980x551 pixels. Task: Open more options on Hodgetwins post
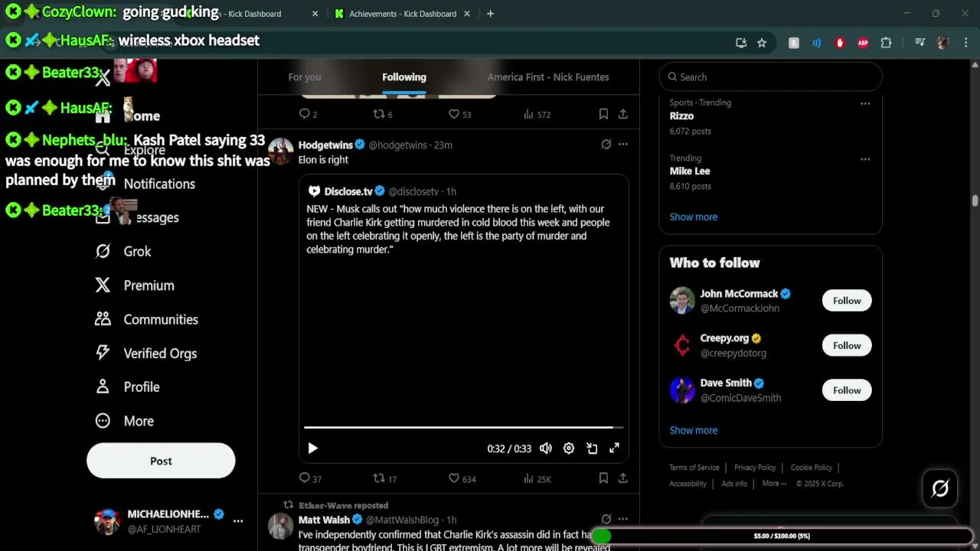[x=623, y=144]
